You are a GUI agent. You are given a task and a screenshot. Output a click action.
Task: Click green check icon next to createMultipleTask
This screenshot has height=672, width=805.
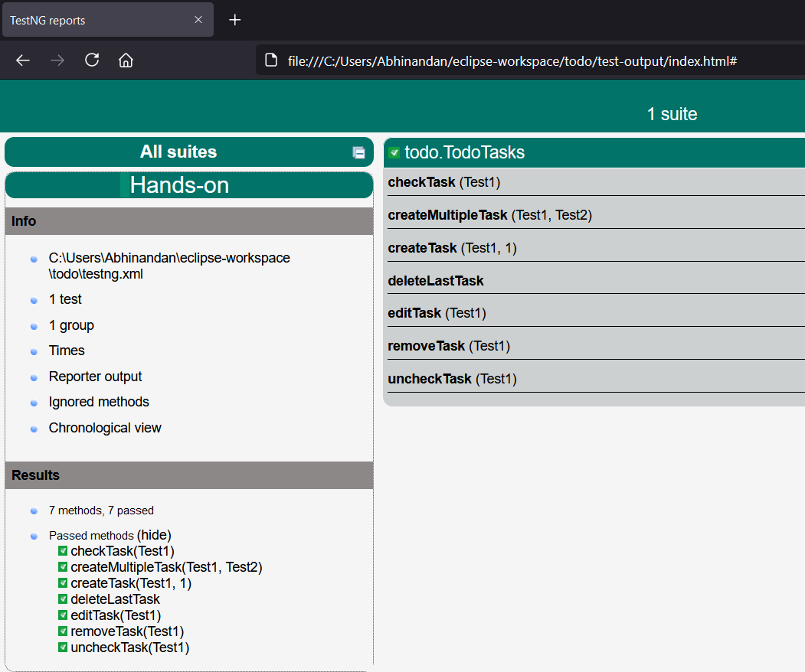(63, 567)
